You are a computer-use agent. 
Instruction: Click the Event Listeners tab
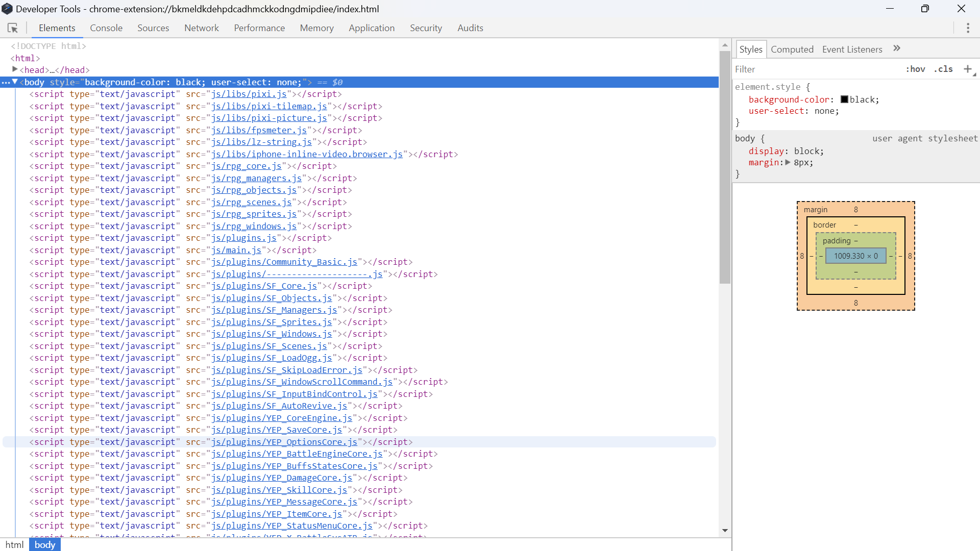pos(852,49)
